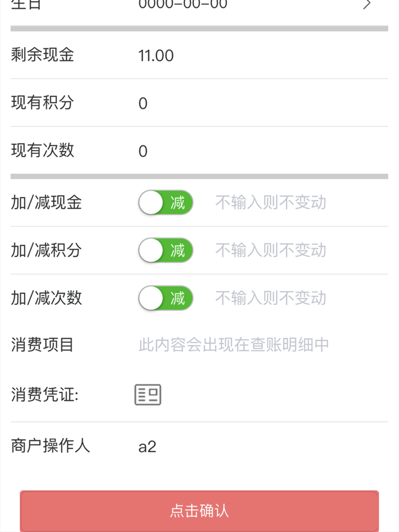Tap the 现有积分 row showing 0
Screen dimensions: 399x532
pos(142,103)
